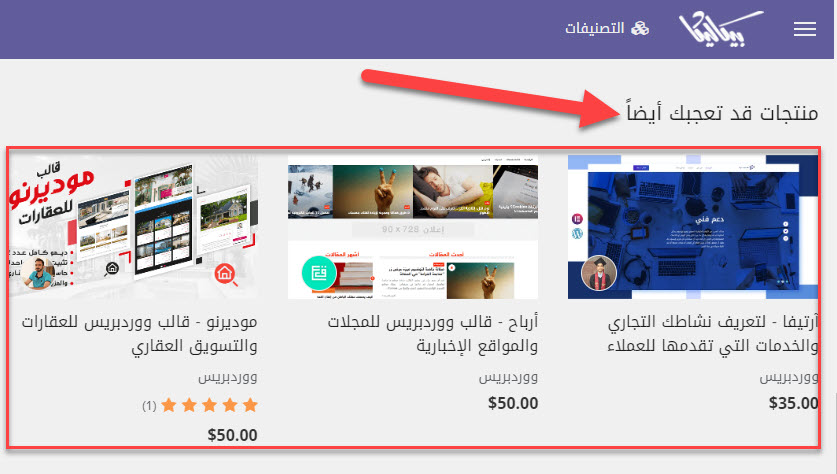Viewport: 837px width, 474px height.
Task: Click the $50.00 price under Arbah
Action: (513, 403)
